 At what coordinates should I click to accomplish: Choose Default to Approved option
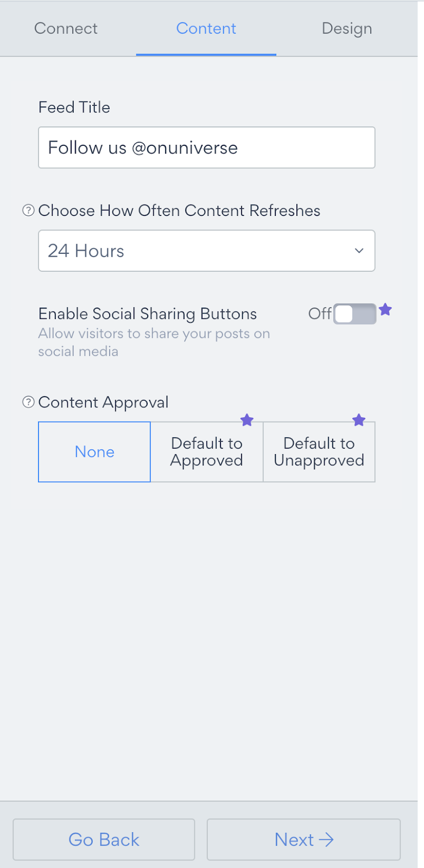click(207, 452)
